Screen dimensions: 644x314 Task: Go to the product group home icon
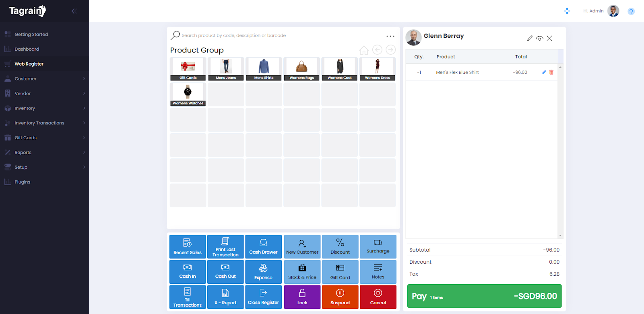tap(364, 50)
